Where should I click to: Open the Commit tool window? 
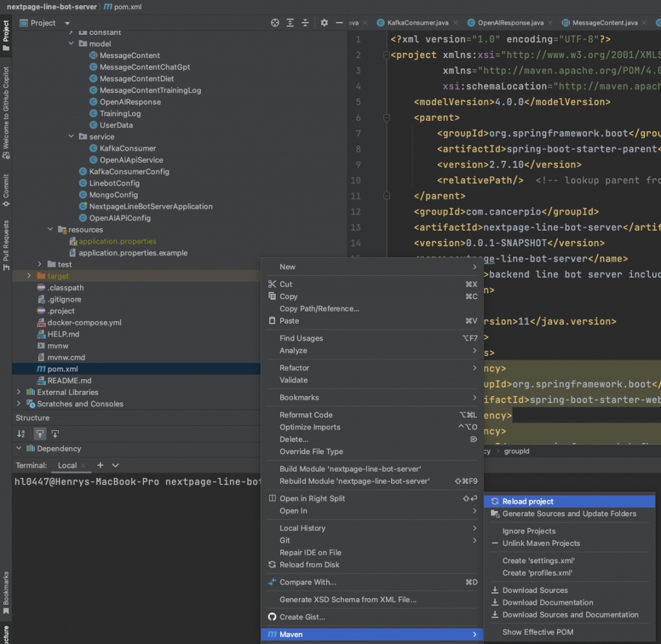click(6, 190)
